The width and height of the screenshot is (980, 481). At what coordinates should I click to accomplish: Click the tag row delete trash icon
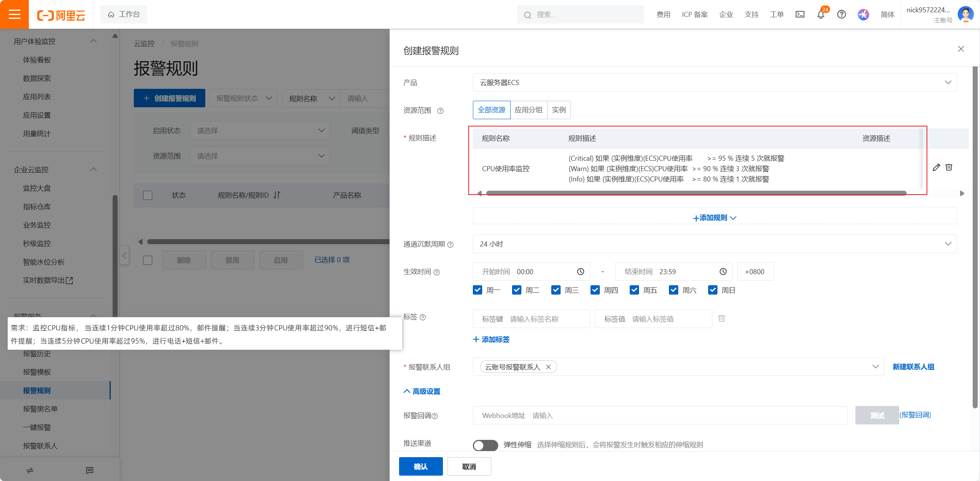(x=722, y=318)
